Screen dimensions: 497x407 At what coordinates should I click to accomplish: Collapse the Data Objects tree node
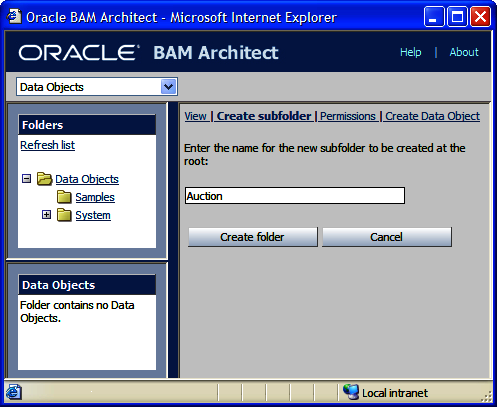tap(26, 179)
